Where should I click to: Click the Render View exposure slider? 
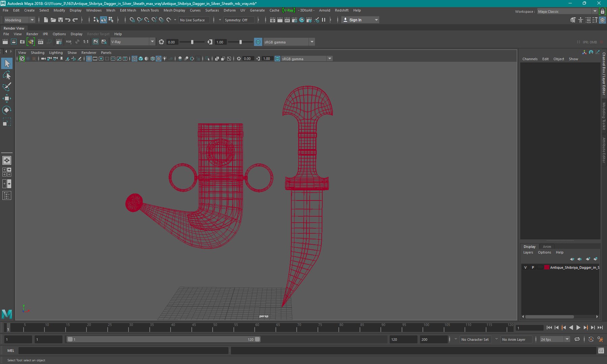[x=192, y=42]
